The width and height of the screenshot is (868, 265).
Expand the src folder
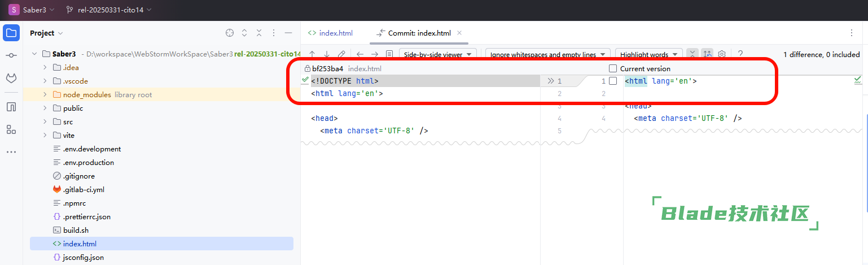45,121
